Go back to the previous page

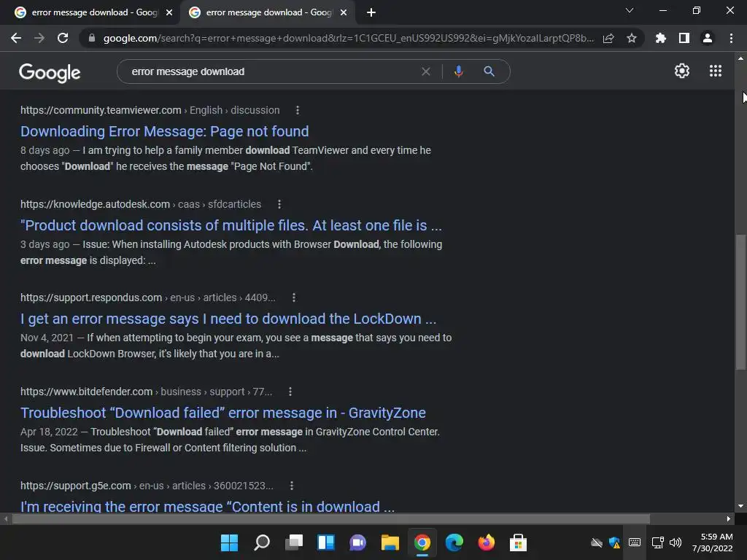coord(16,38)
